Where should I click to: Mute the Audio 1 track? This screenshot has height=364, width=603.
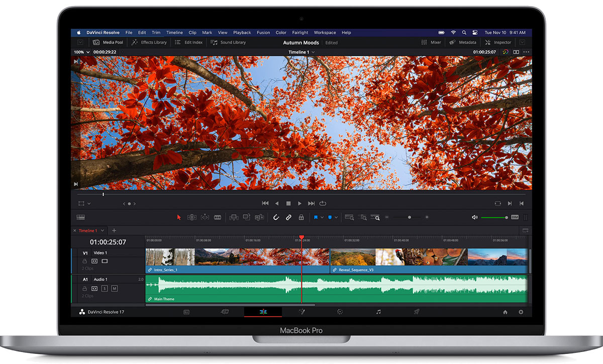115,288
